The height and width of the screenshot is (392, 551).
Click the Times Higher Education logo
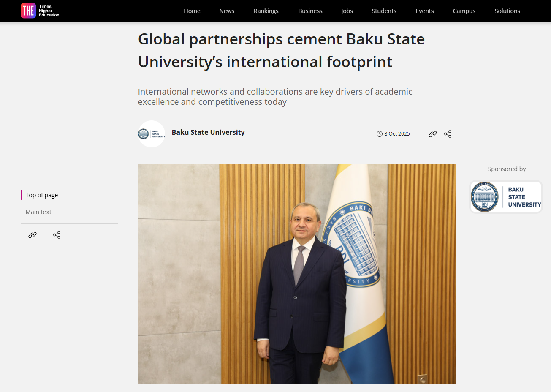tap(40, 11)
